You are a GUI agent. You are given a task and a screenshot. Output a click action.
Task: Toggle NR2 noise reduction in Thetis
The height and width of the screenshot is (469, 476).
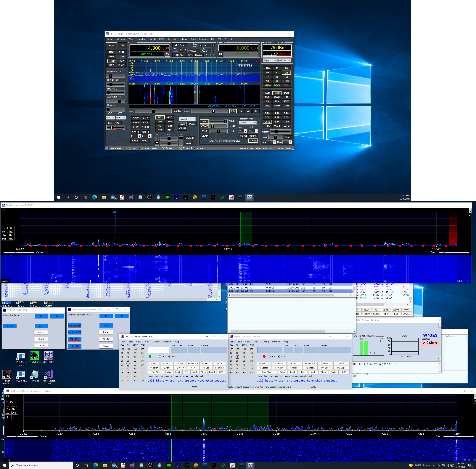tap(160, 117)
